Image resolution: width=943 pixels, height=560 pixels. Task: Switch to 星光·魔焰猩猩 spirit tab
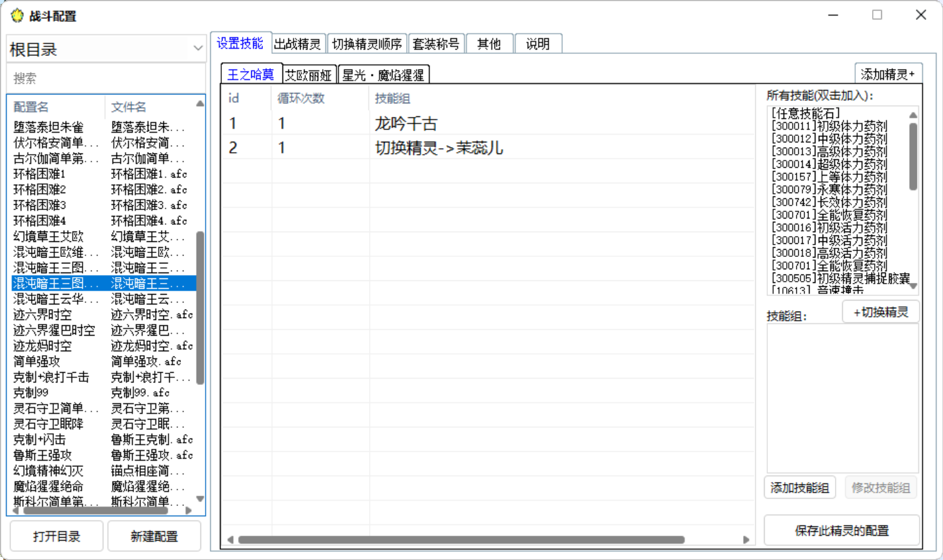383,75
